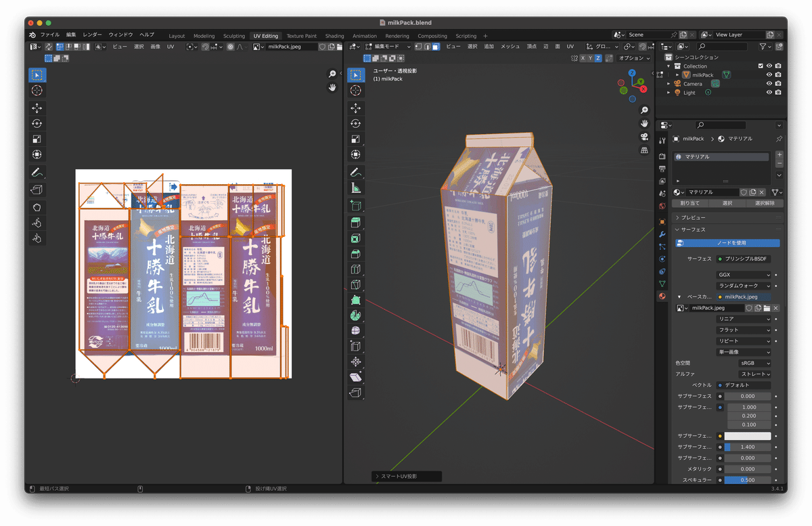Select the Relax tool in UV editor
This screenshot has height=526, width=812.
[x=37, y=223]
